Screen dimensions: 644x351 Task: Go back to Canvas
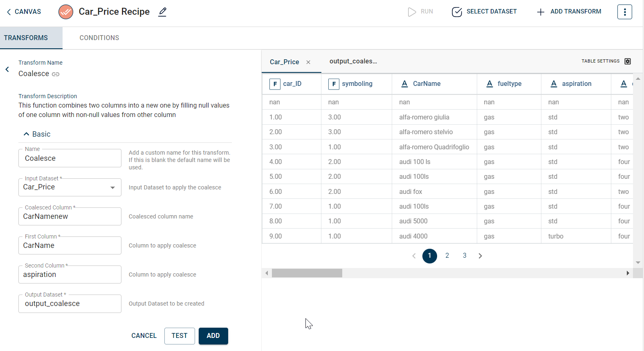pos(24,12)
